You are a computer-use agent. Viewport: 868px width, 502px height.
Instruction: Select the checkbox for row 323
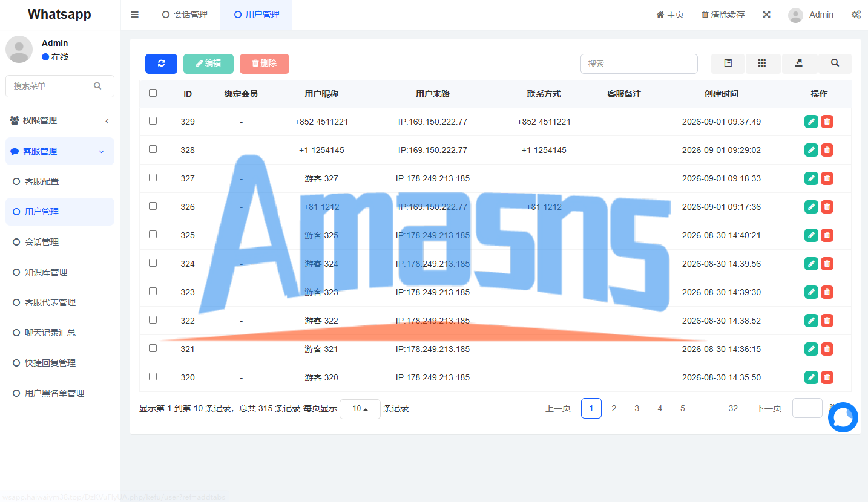click(x=153, y=292)
